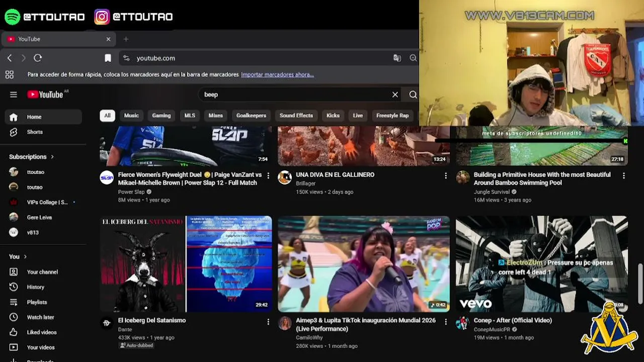The height and width of the screenshot is (362, 644).
Task: Go to the YouTube logo home link
Action: 45,95
